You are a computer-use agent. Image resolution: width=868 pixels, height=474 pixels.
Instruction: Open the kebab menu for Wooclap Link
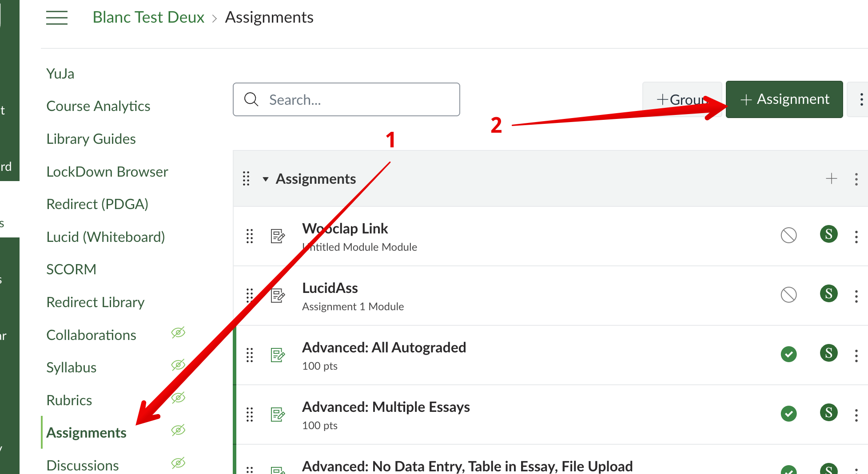click(856, 237)
